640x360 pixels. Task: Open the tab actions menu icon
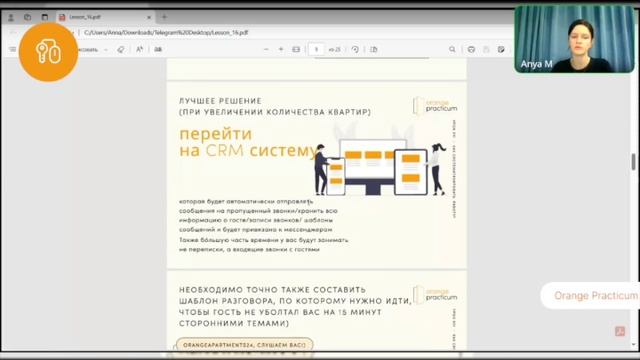tap(45, 17)
